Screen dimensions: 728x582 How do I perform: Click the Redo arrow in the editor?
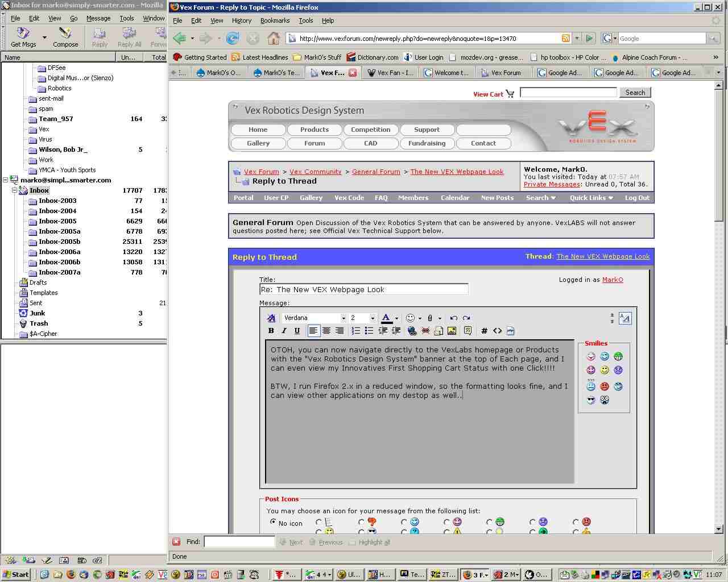tap(466, 318)
